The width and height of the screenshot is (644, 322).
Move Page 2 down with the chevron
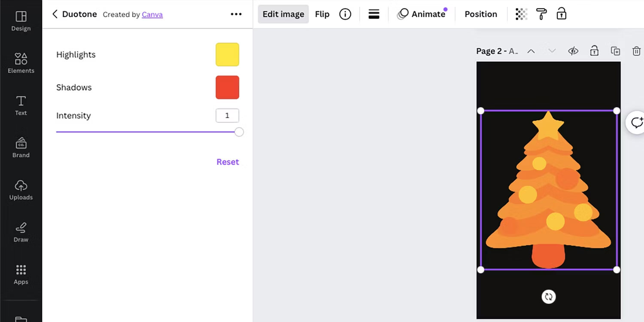(552, 51)
